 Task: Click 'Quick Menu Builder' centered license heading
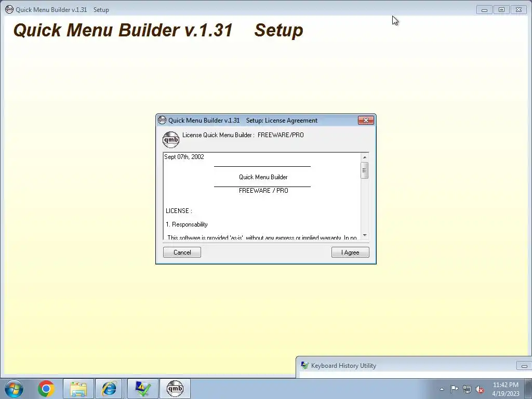(x=263, y=177)
